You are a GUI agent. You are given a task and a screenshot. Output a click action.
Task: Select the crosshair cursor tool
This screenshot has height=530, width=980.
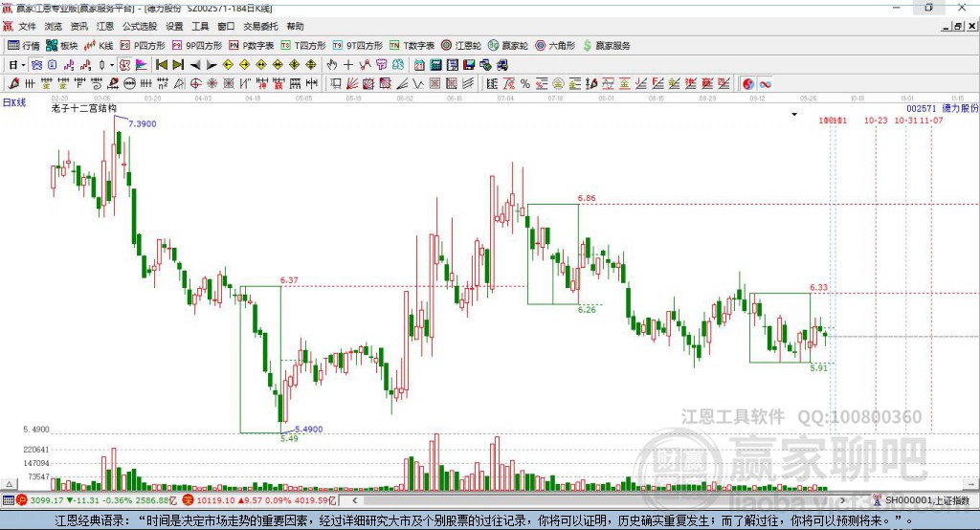[348, 65]
